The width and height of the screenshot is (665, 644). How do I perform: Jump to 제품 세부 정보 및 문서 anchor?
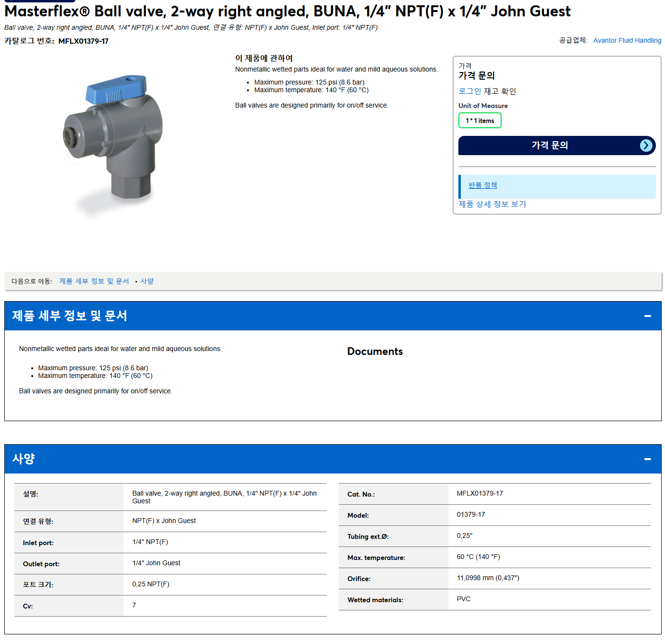coord(94,281)
